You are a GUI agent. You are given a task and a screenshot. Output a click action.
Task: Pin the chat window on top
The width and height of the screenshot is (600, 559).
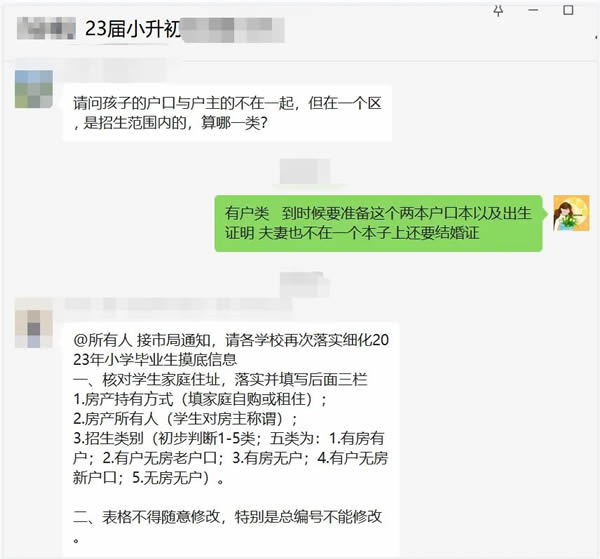click(x=498, y=11)
